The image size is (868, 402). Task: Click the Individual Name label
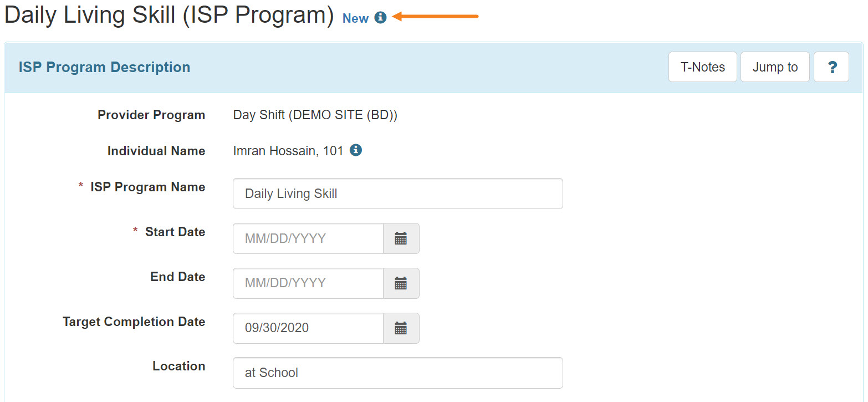(x=156, y=150)
